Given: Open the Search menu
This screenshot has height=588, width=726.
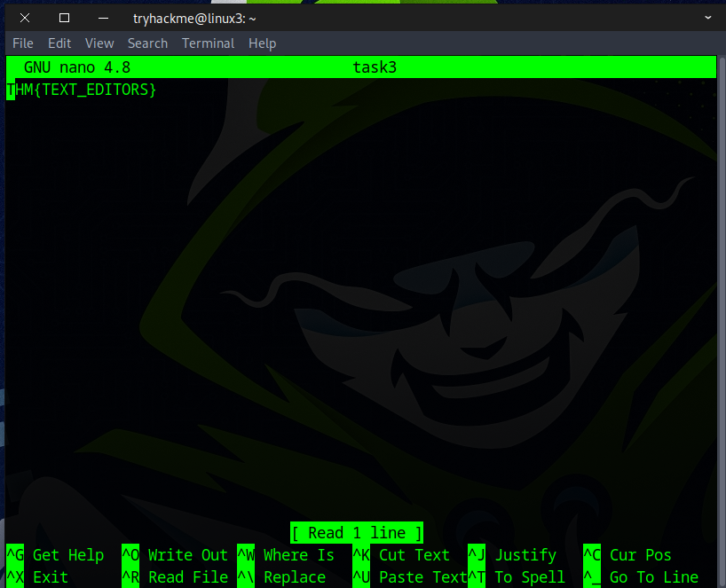Looking at the screenshot, I should click(x=147, y=43).
